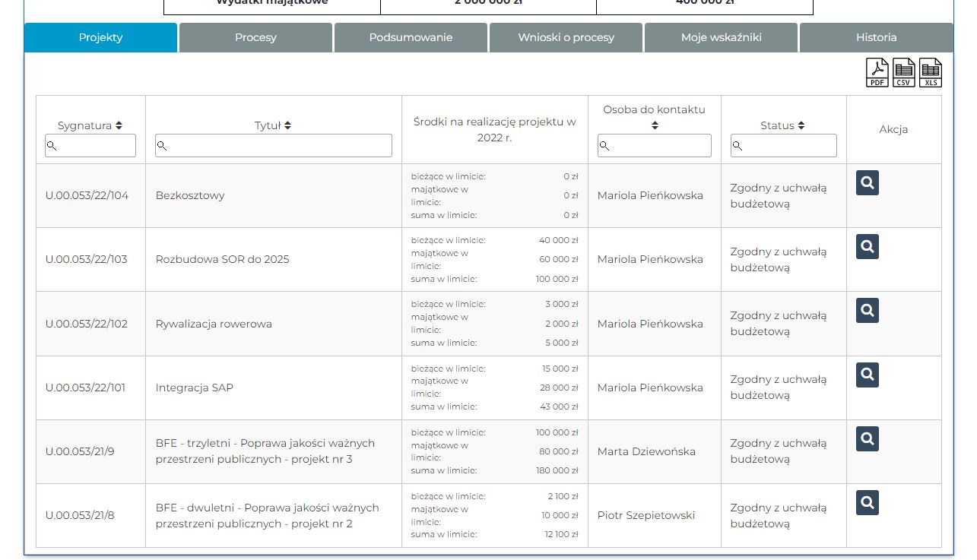Focus the Tytuł search filter field

coord(274,146)
